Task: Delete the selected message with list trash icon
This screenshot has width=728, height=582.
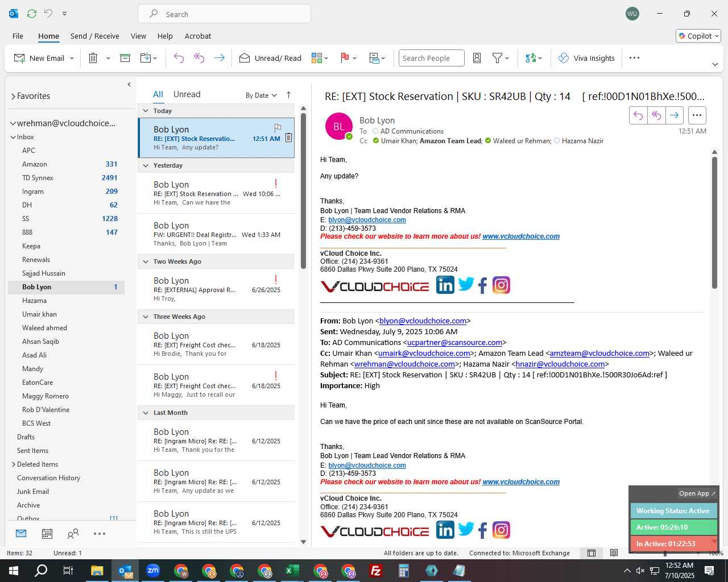Action: pyautogui.click(x=289, y=138)
